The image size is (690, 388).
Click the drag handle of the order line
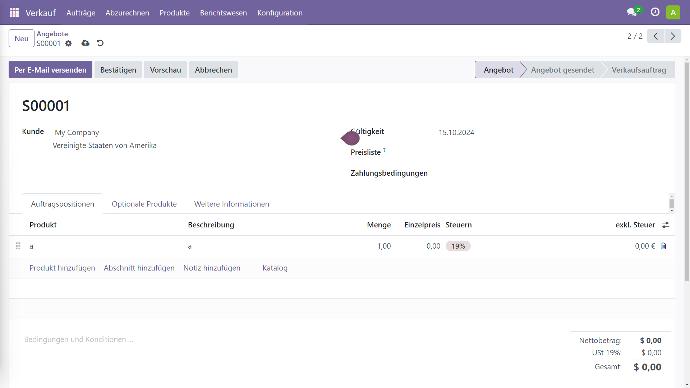point(18,246)
